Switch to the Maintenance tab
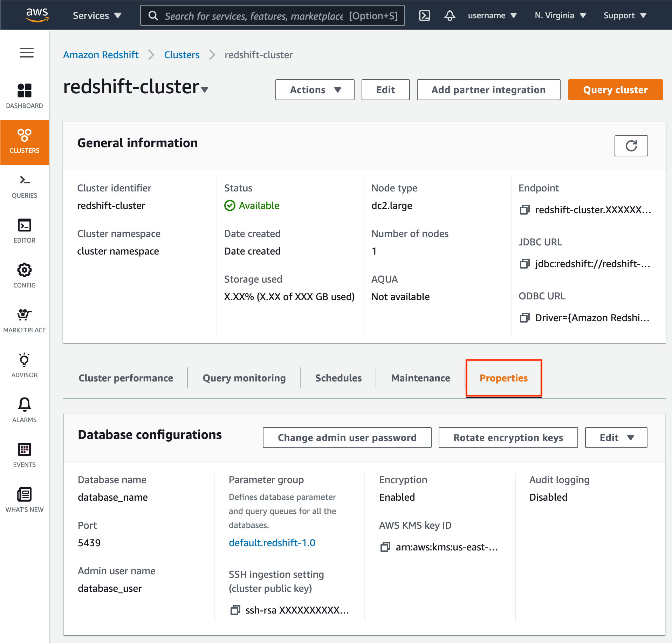The image size is (672, 643). pyautogui.click(x=420, y=378)
